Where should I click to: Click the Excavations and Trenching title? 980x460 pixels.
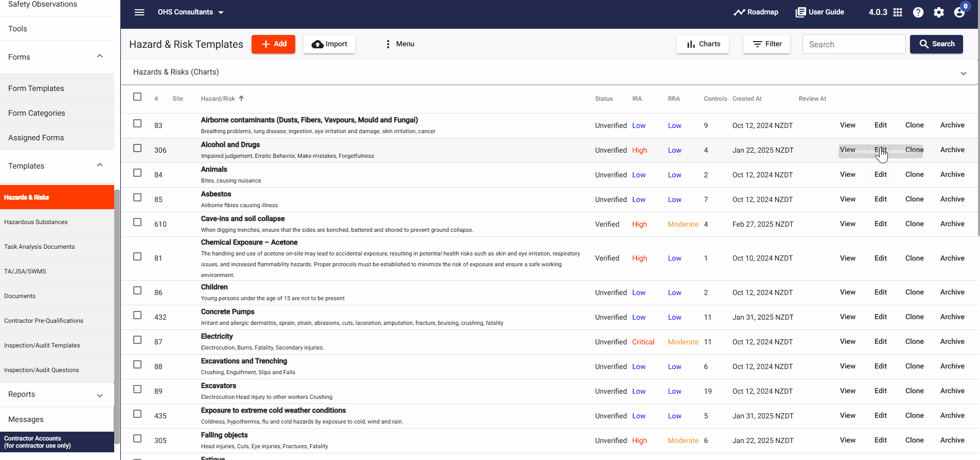(244, 361)
